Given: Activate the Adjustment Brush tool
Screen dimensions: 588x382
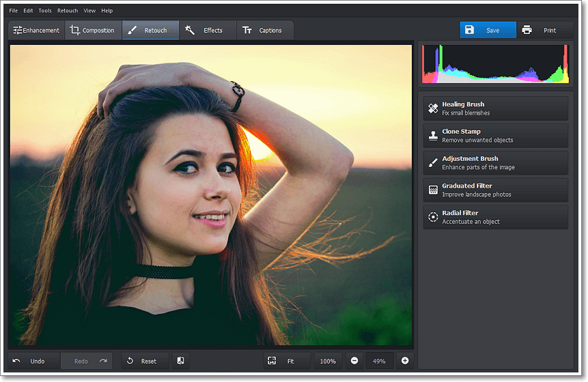Looking at the screenshot, I should 495,163.
